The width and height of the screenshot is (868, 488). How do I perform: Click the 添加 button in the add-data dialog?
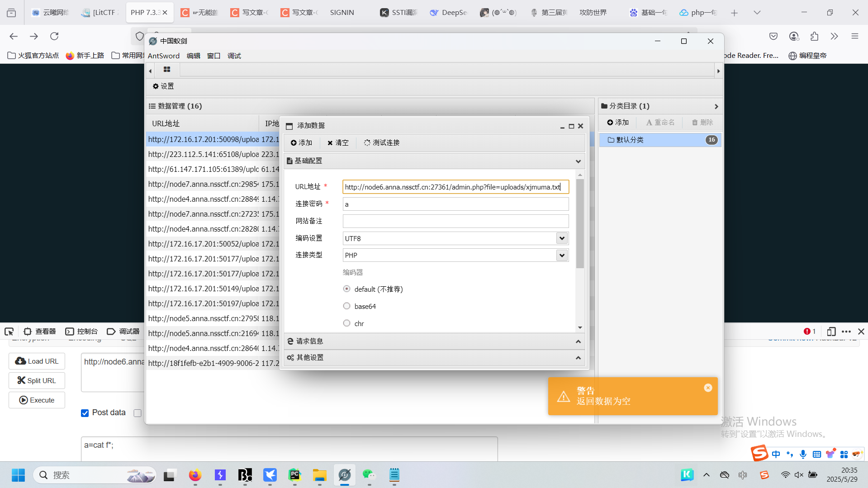click(x=301, y=142)
